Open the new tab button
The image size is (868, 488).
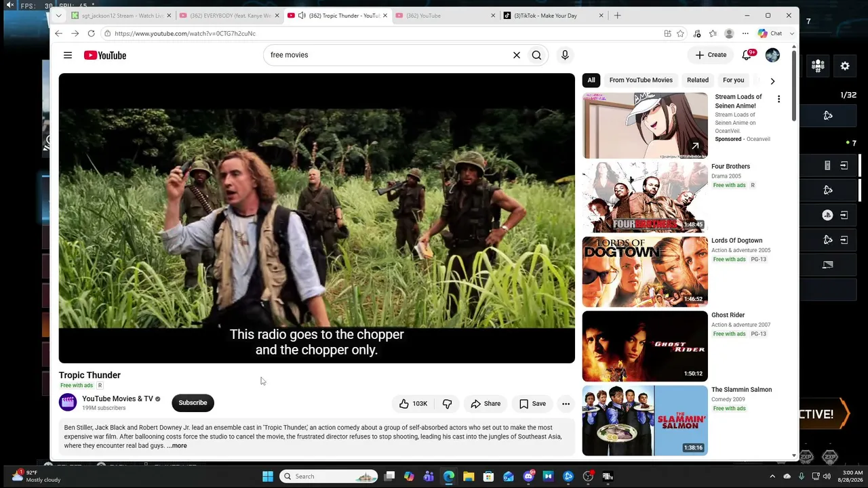[617, 16]
